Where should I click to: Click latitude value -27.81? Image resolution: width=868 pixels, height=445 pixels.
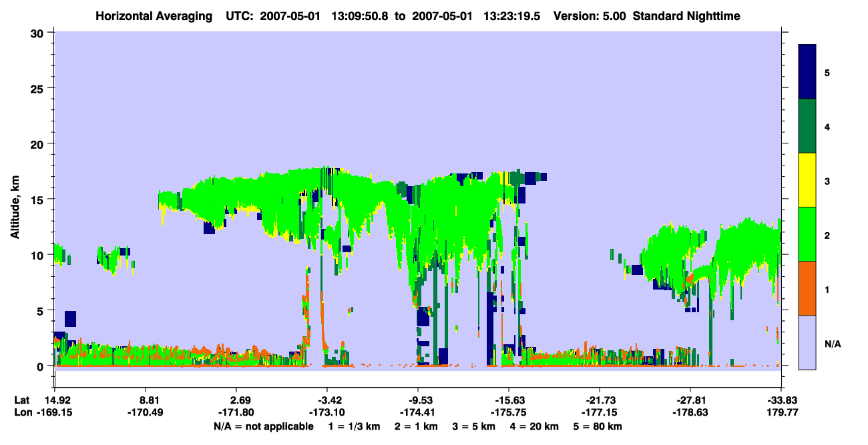[690, 400]
